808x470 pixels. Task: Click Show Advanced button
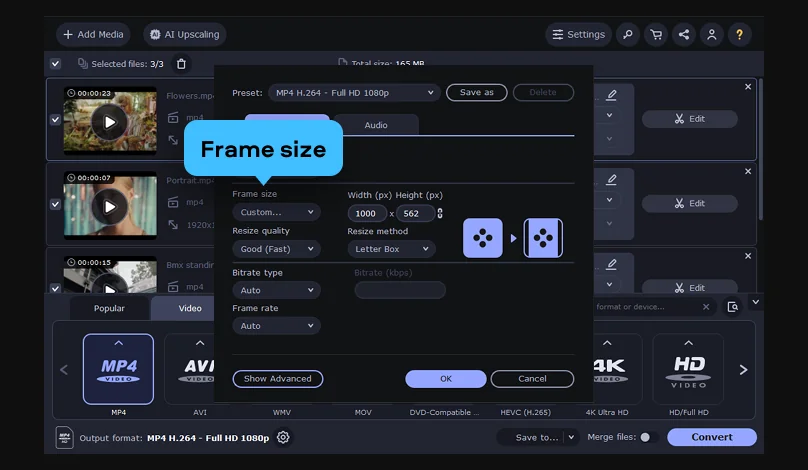coord(278,379)
